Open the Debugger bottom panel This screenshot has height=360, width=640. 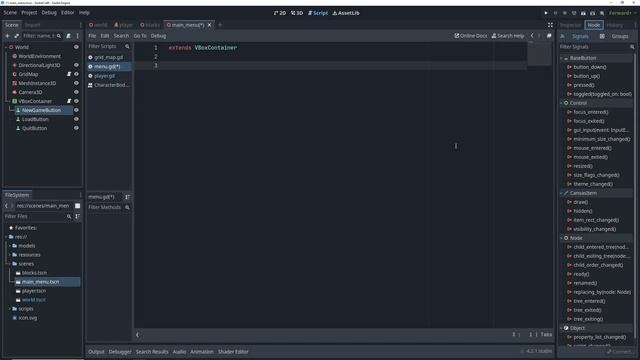[x=120, y=351]
